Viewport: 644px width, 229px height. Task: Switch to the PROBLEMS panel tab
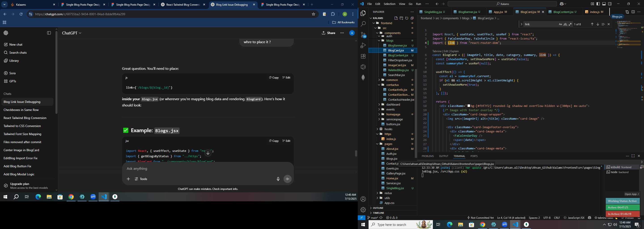(428, 156)
